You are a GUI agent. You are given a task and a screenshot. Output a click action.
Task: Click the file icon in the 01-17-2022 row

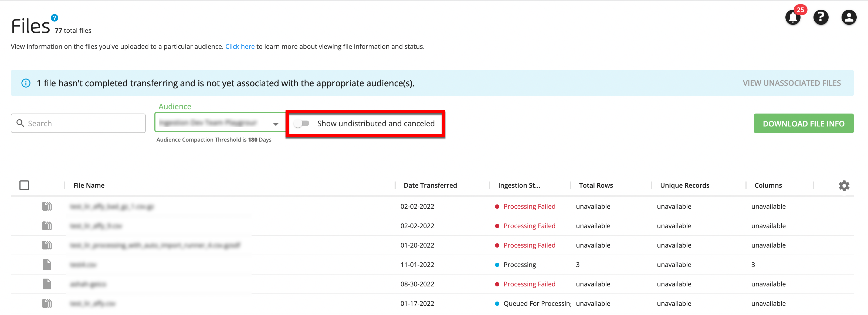(x=47, y=304)
